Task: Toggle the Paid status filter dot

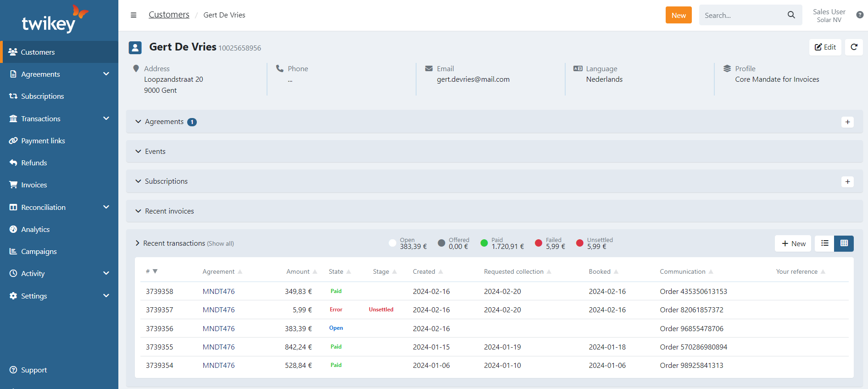Action: tap(484, 243)
